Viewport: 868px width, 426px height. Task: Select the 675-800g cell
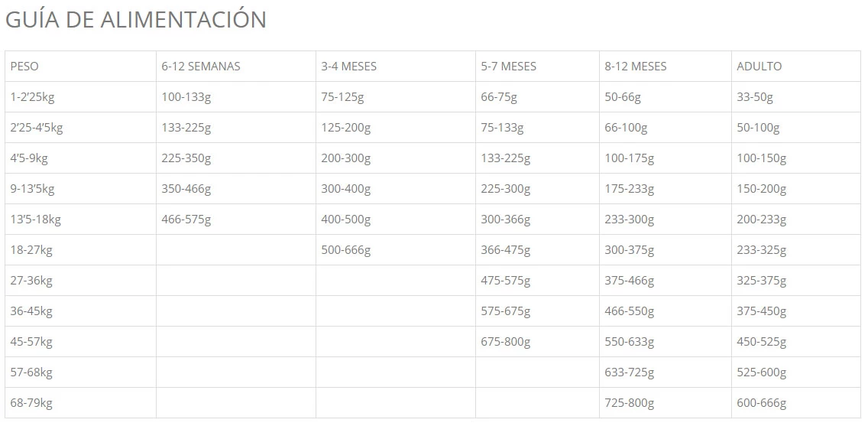click(506, 342)
